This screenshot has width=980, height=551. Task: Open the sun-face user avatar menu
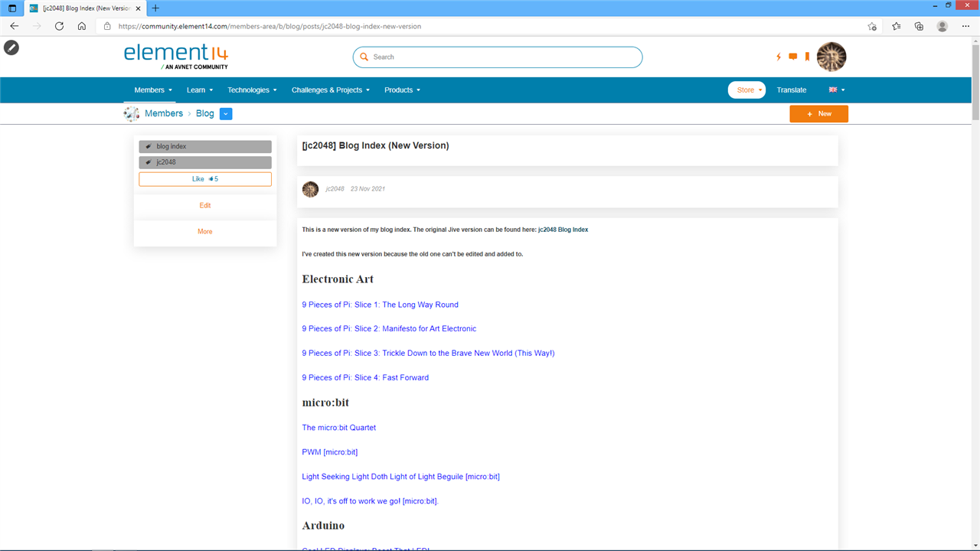pyautogui.click(x=831, y=57)
